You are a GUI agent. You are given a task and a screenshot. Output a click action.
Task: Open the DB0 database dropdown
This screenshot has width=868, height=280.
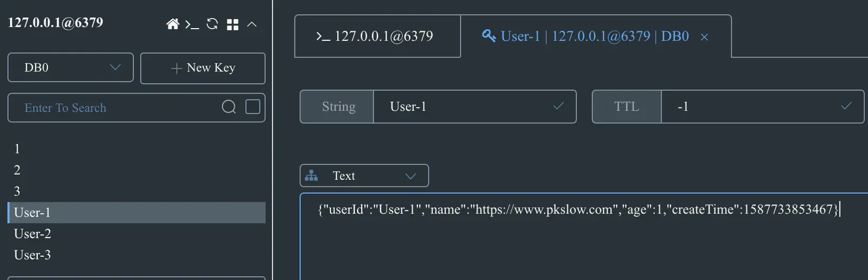pos(71,67)
